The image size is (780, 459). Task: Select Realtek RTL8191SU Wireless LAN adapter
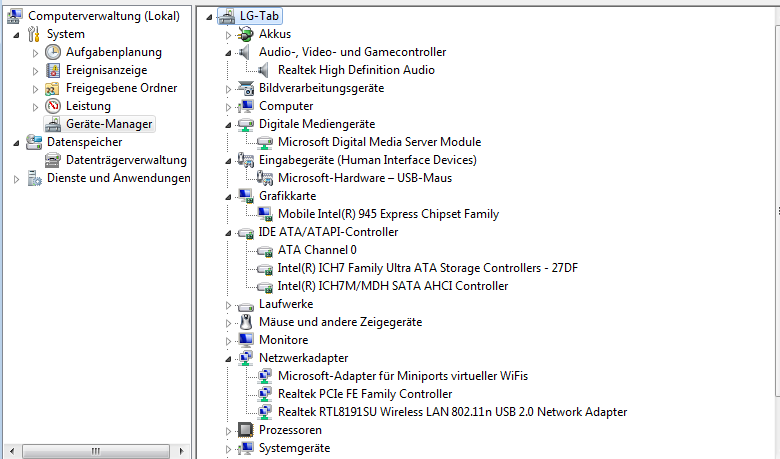(453, 412)
